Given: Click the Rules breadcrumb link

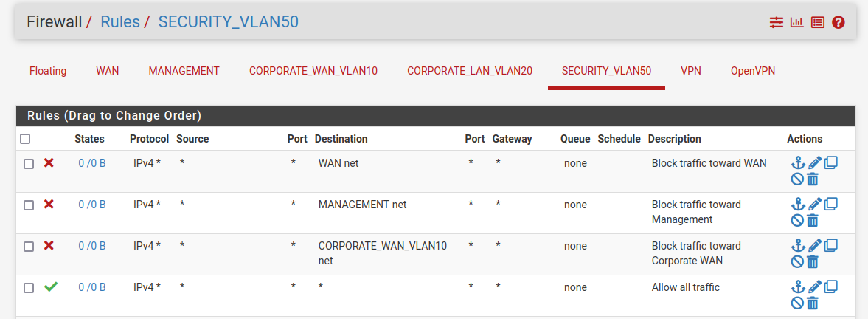Looking at the screenshot, I should point(120,22).
